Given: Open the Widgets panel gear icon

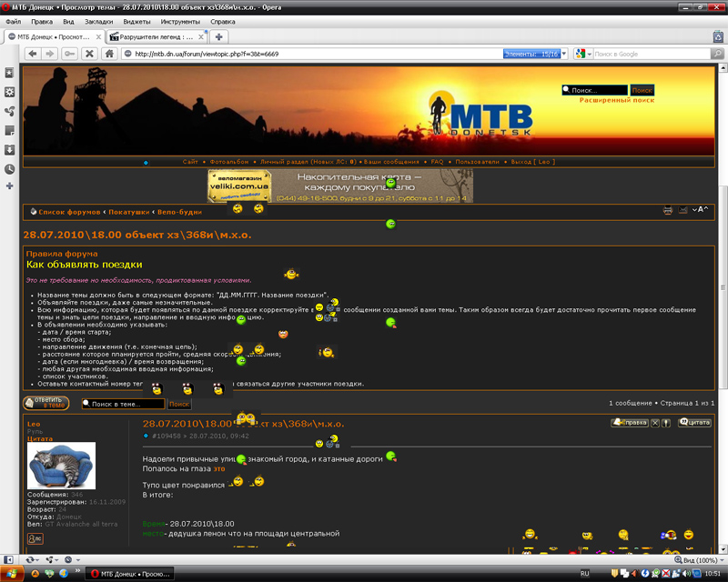Looking at the screenshot, I should click(x=9, y=92).
